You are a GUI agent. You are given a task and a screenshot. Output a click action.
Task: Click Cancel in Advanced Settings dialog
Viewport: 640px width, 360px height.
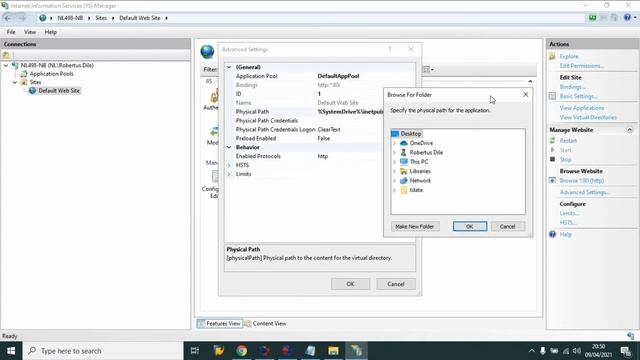(396, 284)
